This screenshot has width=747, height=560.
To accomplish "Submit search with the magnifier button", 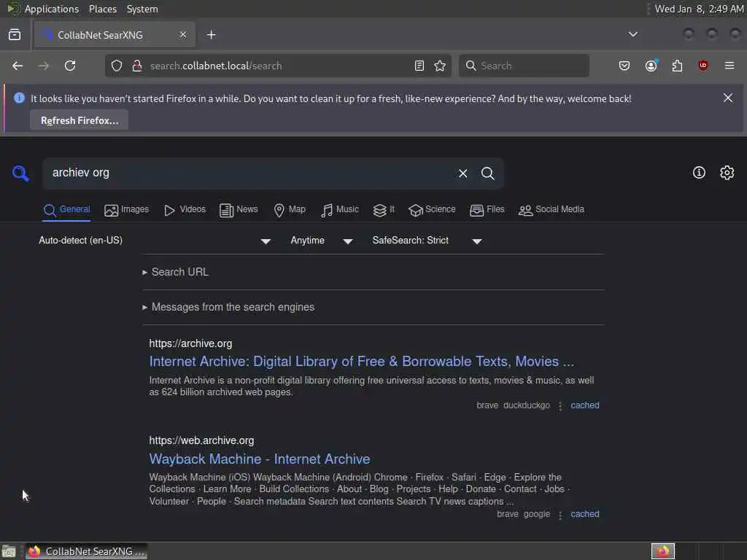I will pos(487,174).
